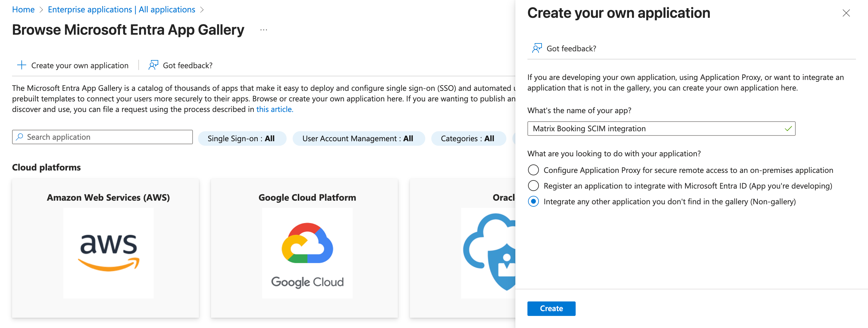The image size is (868, 328).
Task: Open the Categories : All filter
Action: pyautogui.click(x=468, y=139)
